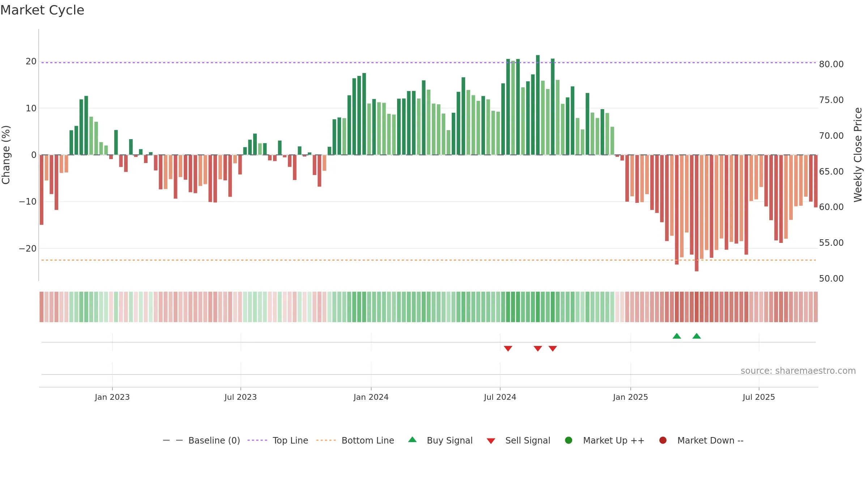Click the Jul 2025 axis label
The width and height of the screenshot is (868, 488).
759,397
